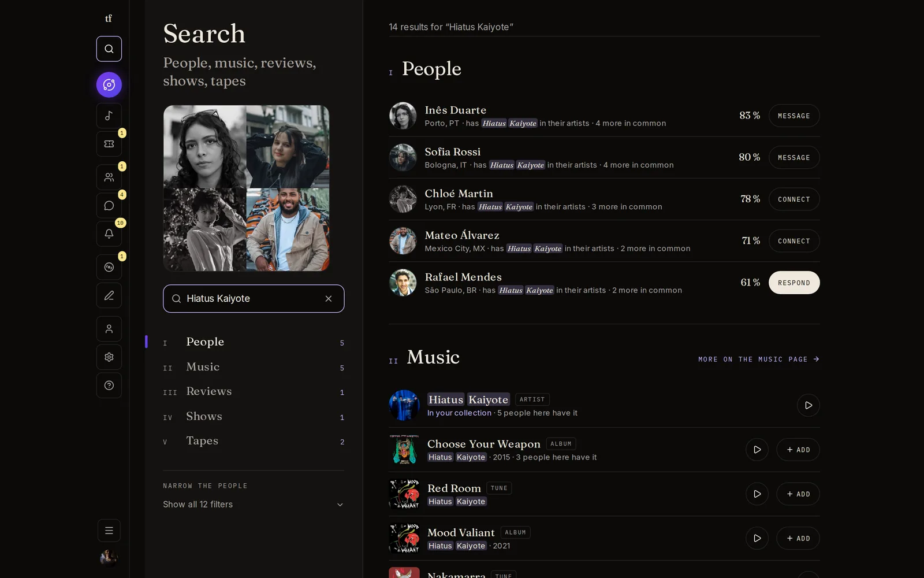Open the settings gear icon
The height and width of the screenshot is (578, 924).
coord(109,357)
